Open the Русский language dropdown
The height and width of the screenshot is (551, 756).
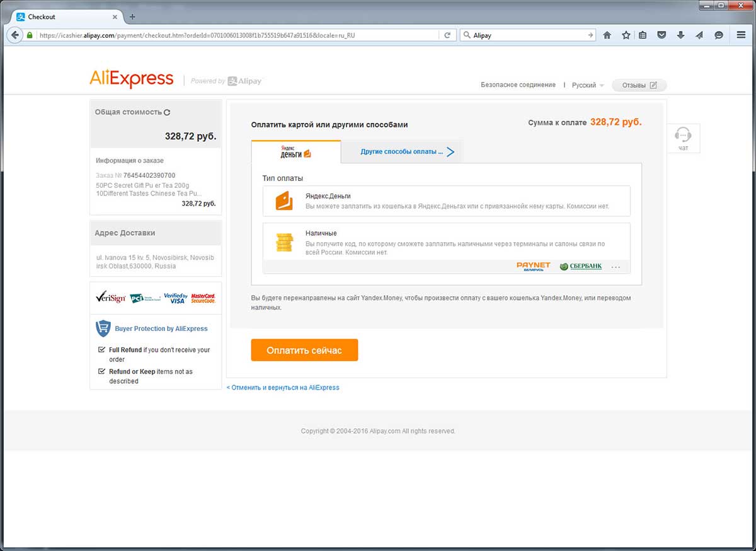[588, 85]
